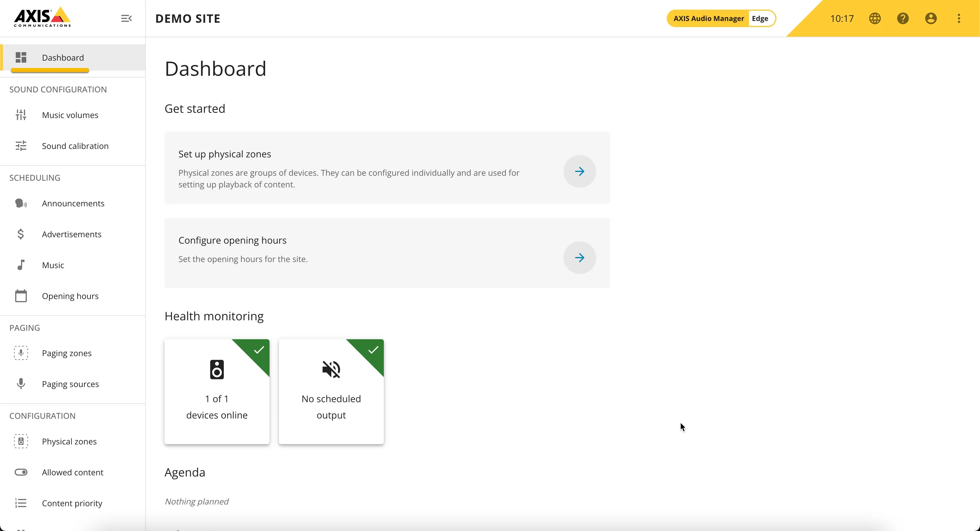Click the Set up physical zones heading

point(225,154)
